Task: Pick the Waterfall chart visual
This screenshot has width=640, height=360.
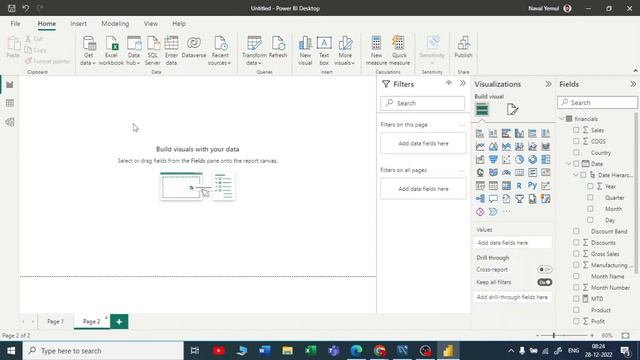Action: pos(480,160)
